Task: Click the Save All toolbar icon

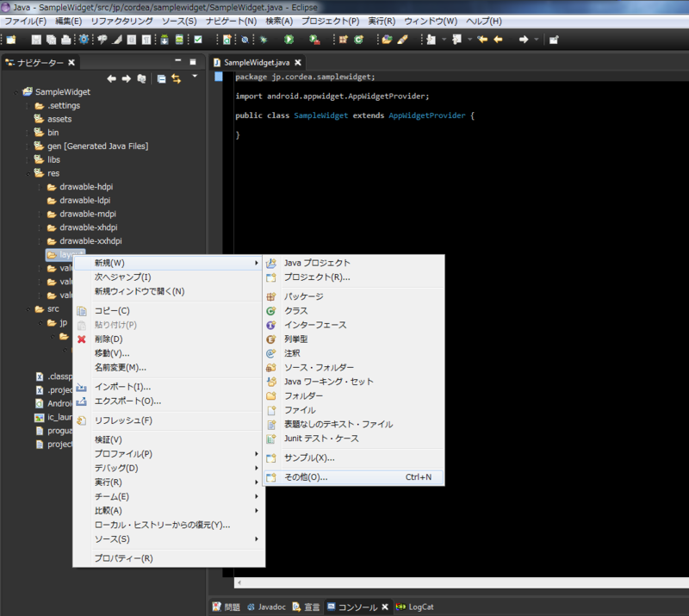Action: coord(52,40)
